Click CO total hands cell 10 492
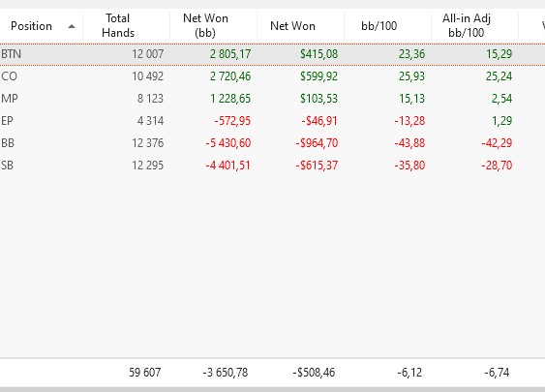 (148, 76)
